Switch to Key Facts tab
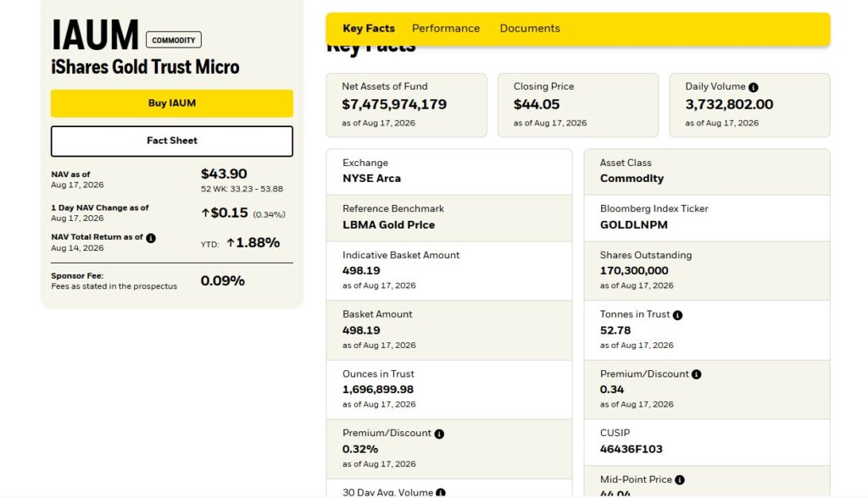The width and height of the screenshot is (868, 498). tap(369, 28)
